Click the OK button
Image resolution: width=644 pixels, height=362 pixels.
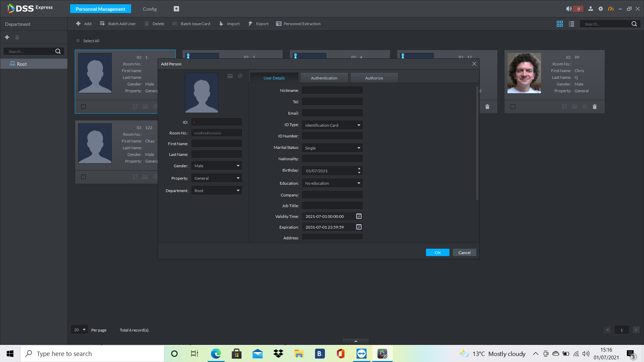[437, 253]
